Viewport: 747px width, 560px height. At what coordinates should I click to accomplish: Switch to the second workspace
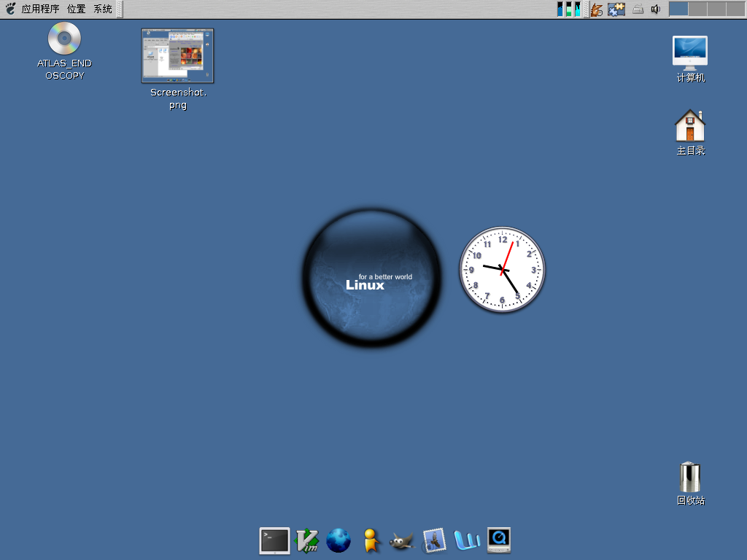pos(697,9)
